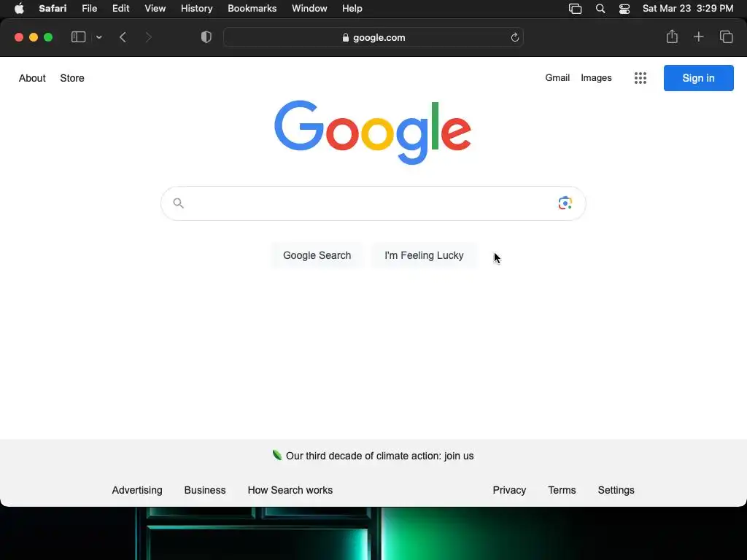Open the View menu
The width and height of the screenshot is (747, 560).
[x=155, y=9]
